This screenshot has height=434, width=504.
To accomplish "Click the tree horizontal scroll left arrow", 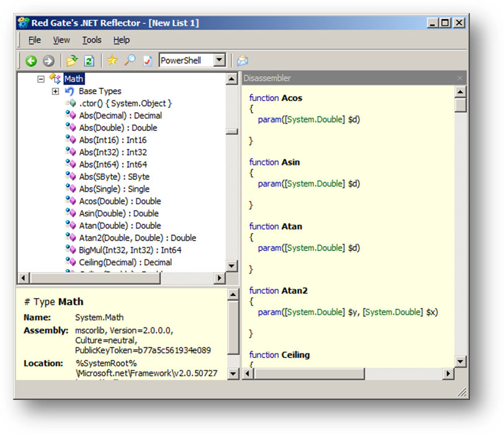I will (23, 278).
